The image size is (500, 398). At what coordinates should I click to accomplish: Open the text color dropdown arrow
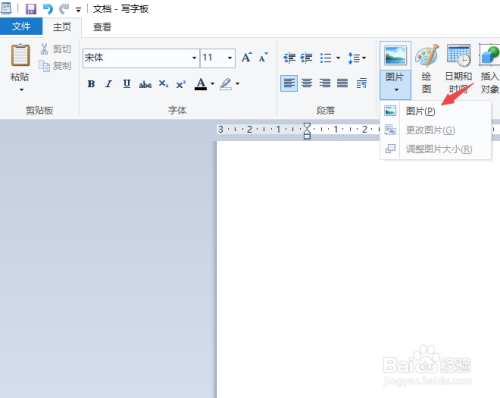click(x=212, y=84)
